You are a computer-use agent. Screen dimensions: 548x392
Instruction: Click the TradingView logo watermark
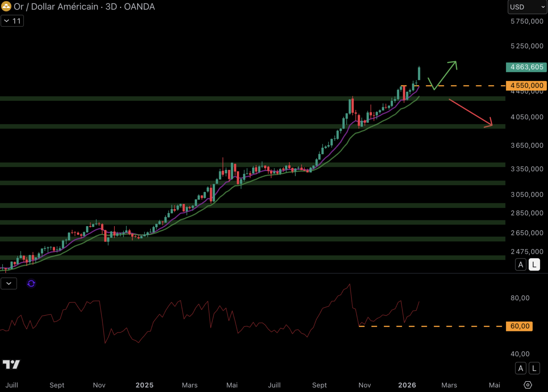11,364
